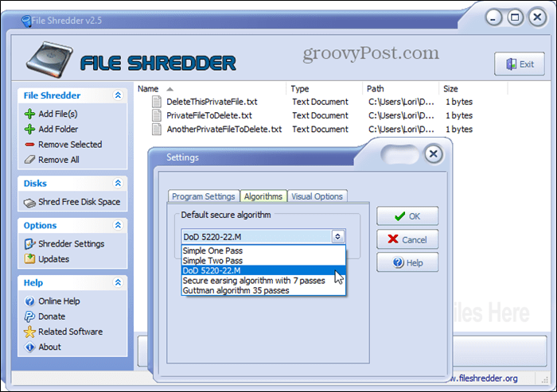Choose Simple Two Pass algorithm

[263, 261]
